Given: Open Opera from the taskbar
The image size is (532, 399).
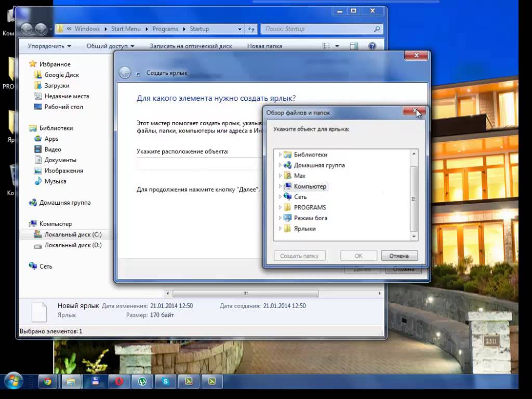Looking at the screenshot, I should click(119, 382).
